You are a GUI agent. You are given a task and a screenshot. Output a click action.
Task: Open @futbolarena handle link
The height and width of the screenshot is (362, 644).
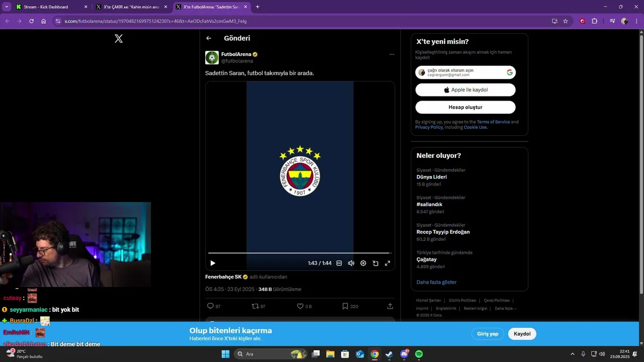[237, 61]
